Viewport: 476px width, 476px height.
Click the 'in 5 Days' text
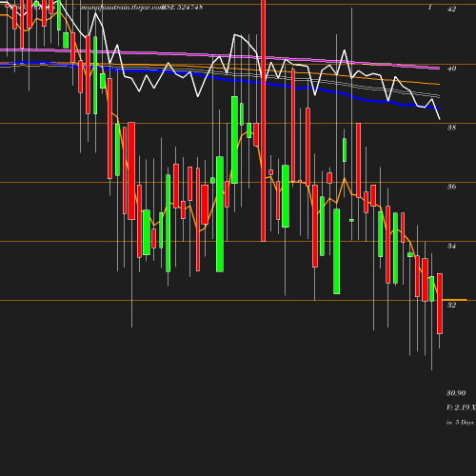tap(460, 423)
